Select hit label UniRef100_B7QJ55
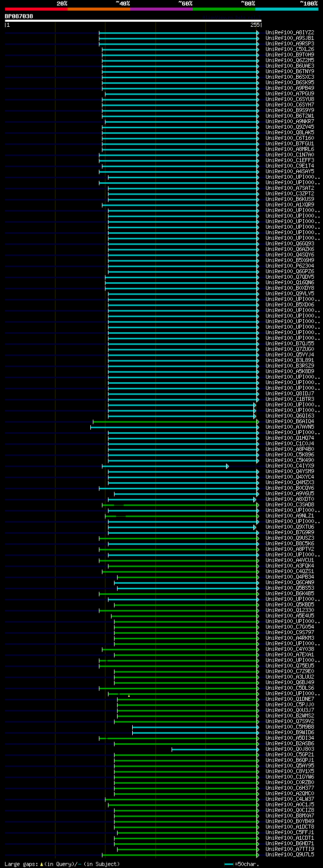 pos(290,344)
